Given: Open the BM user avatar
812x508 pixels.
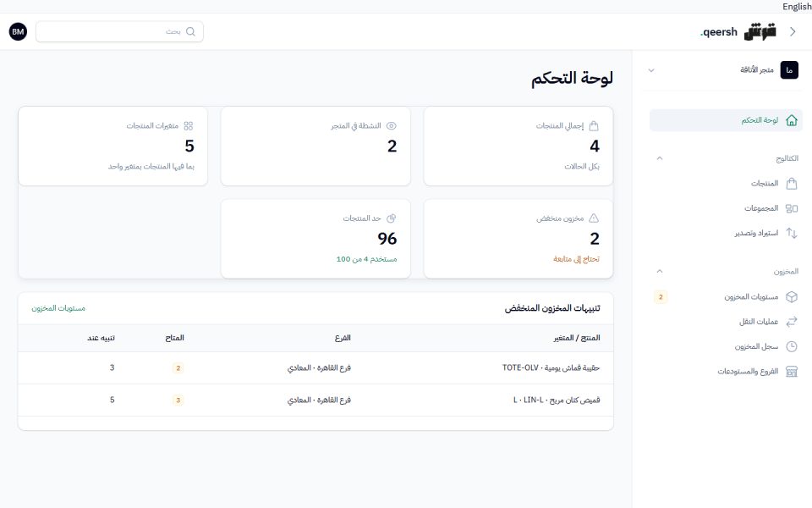Looking at the screenshot, I should tap(18, 31).
